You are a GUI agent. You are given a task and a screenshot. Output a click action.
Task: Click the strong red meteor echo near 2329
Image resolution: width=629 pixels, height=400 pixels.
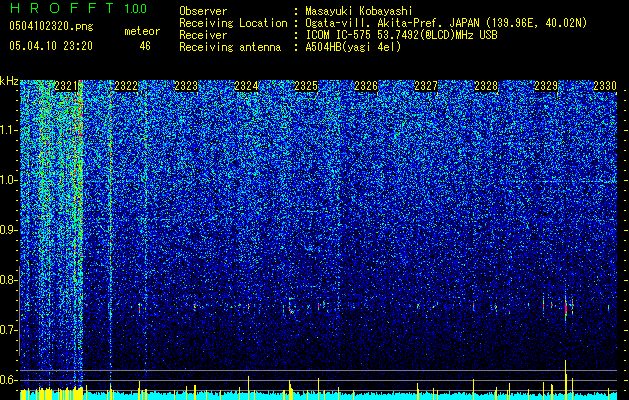point(566,308)
